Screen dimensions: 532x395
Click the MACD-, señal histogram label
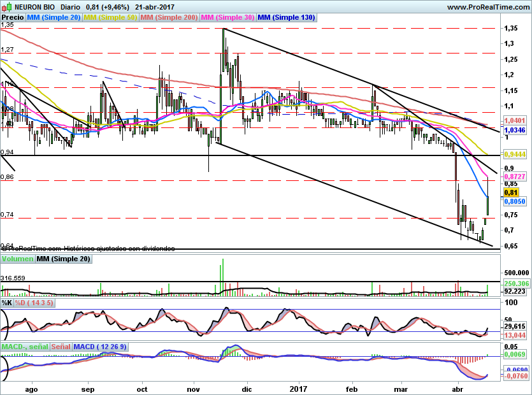coord(24,347)
